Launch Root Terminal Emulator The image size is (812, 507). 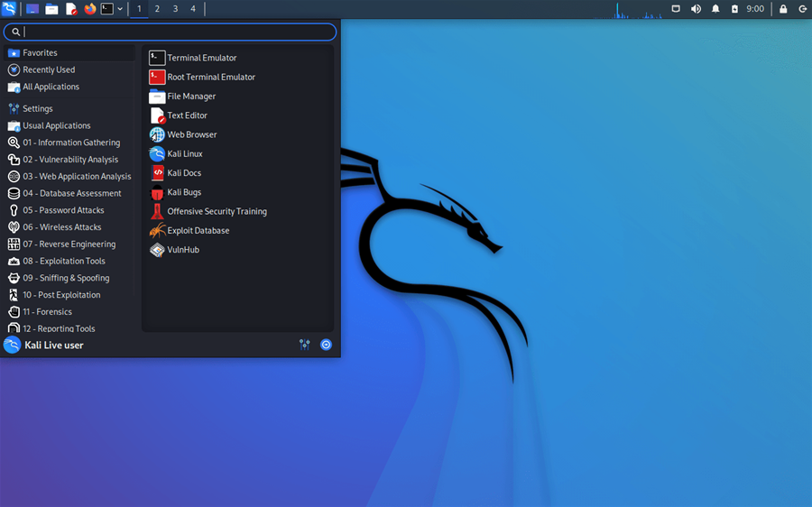tap(237, 77)
